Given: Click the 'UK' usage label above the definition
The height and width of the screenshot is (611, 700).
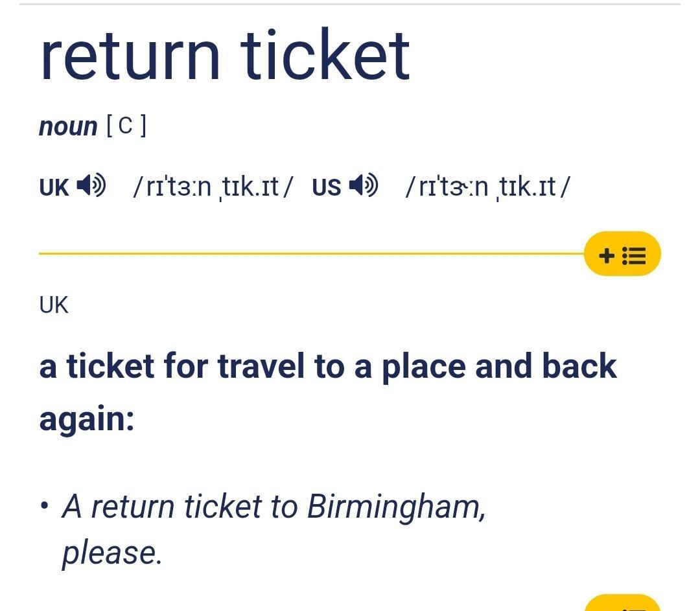Looking at the screenshot, I should coord(54,305).
